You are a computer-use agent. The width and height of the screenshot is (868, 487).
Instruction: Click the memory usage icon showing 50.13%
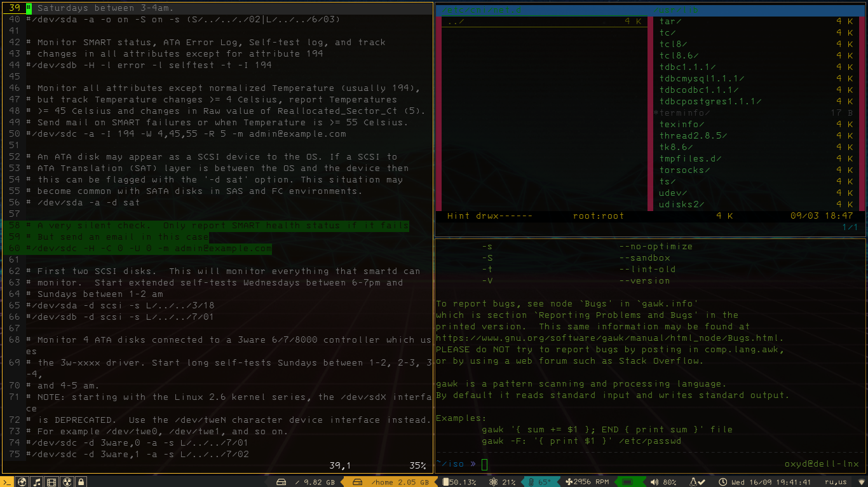click(446, 482)
